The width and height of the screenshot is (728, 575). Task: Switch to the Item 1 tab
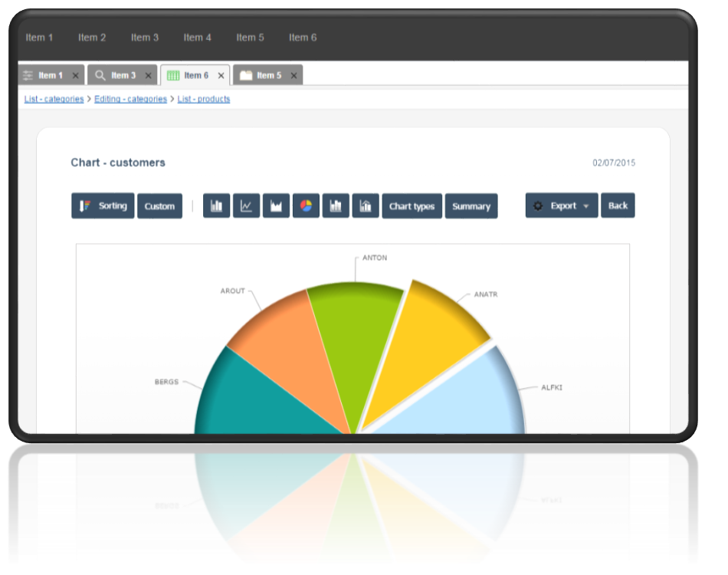[x=51, y=75]
